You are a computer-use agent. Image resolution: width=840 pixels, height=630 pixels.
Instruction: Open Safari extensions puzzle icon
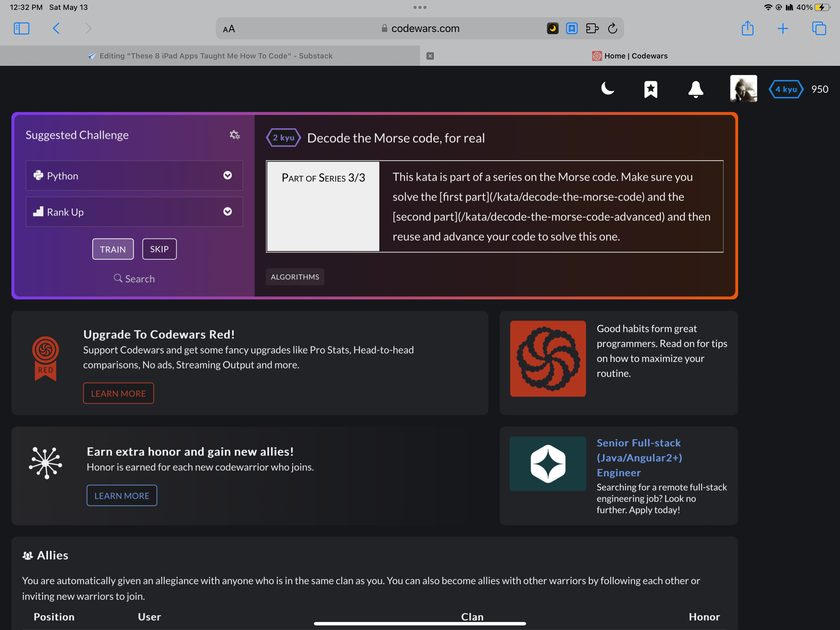pyautogui.click(x=592, y=29)
